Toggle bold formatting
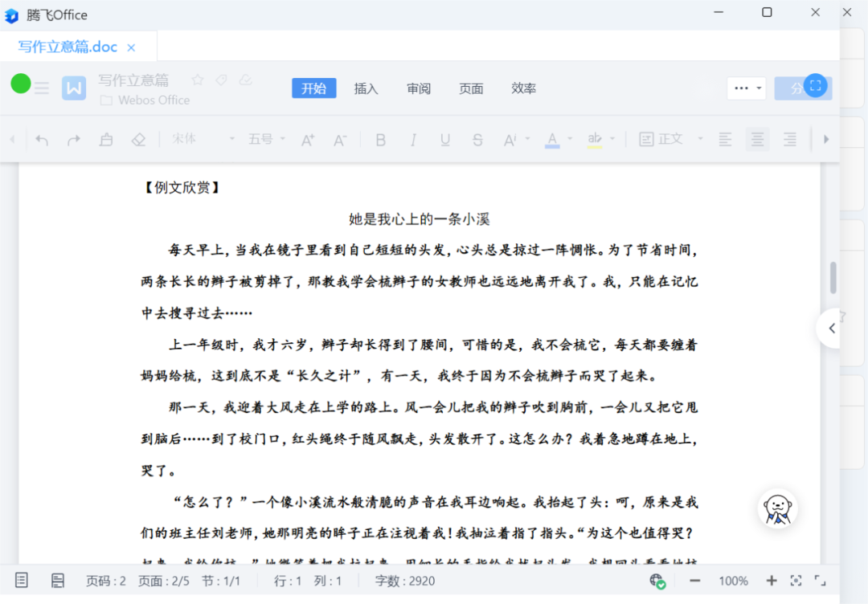Screen dimensions: 868x604 pos(380,139)
